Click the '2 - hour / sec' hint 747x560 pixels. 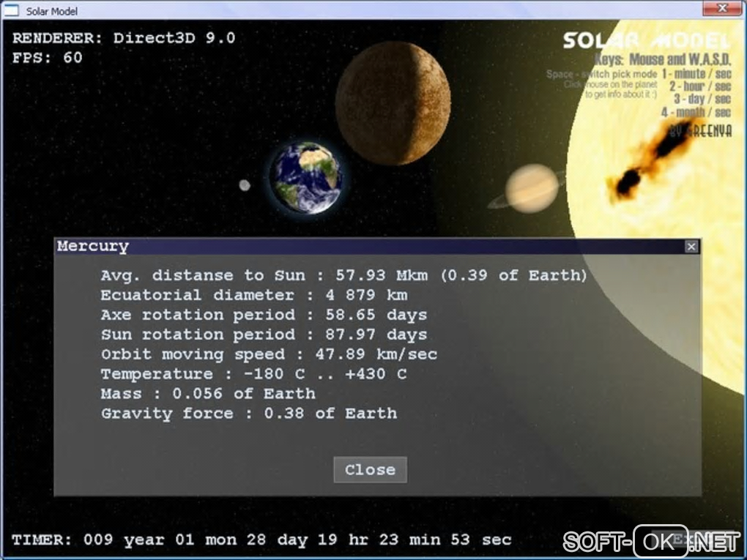tap(700, 86)
